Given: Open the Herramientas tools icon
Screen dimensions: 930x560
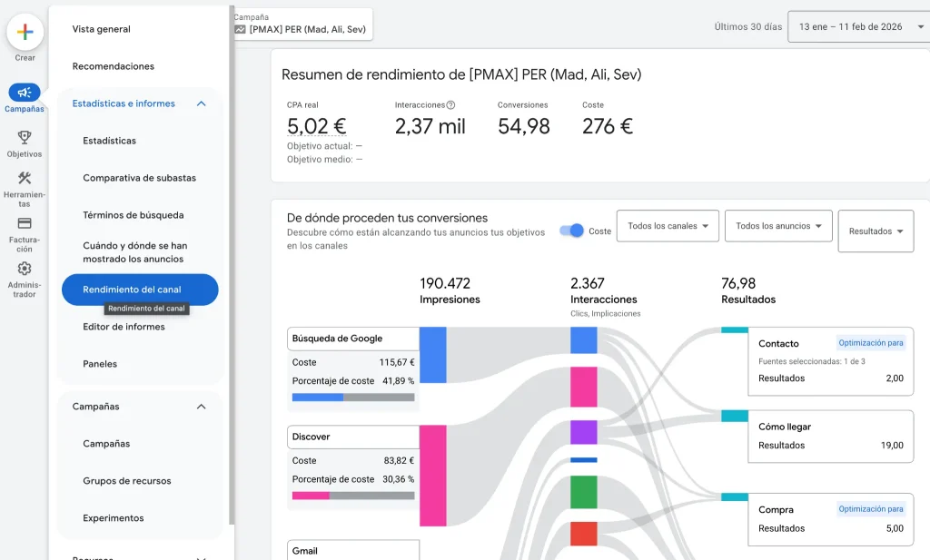Looking at the screenshot, I should point(25,179).
